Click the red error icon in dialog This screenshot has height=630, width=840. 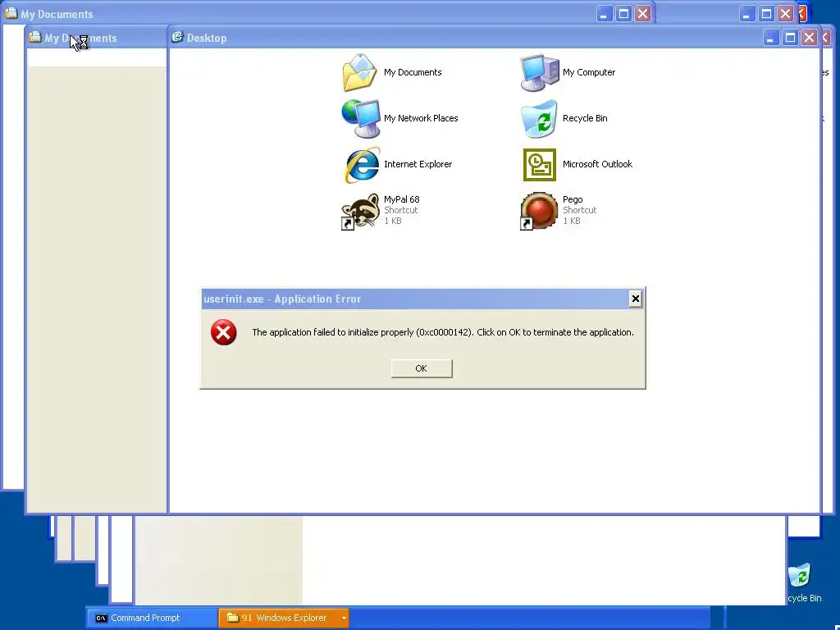click(223, 332)
